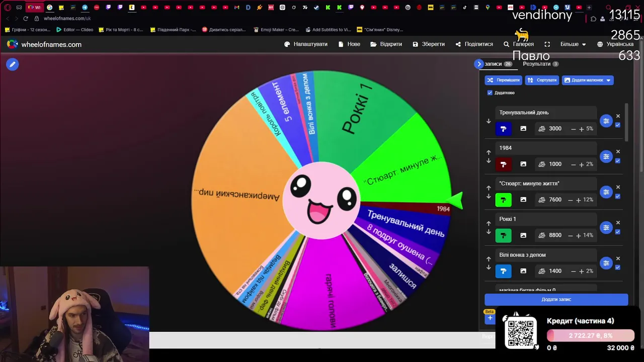644x362 pixels.
Task: Increase weight of Роккі 1 entry
Action: coord(579,235)
